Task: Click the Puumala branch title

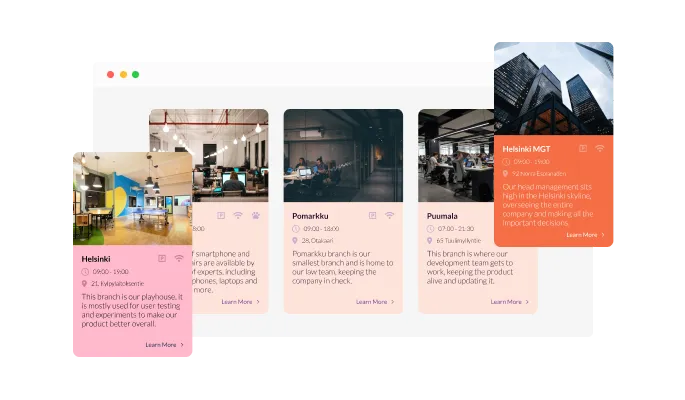Action: [x=443, y=215]
